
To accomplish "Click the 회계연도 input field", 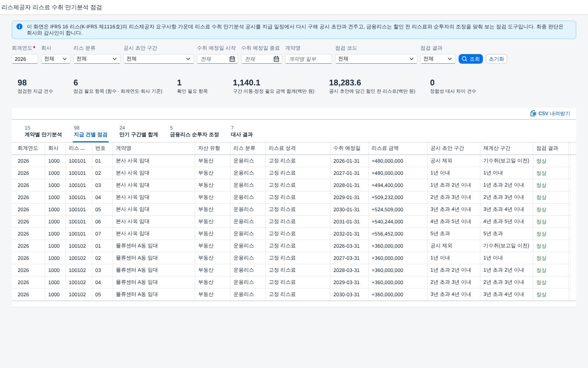I will [x=25, y=59].
